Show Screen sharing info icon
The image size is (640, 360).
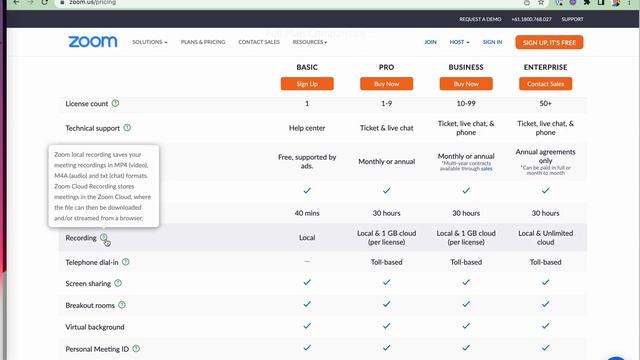118,283
